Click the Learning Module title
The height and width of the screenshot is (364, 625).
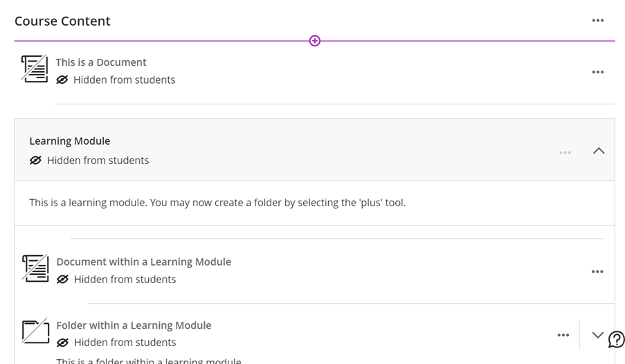coord(70,141)
